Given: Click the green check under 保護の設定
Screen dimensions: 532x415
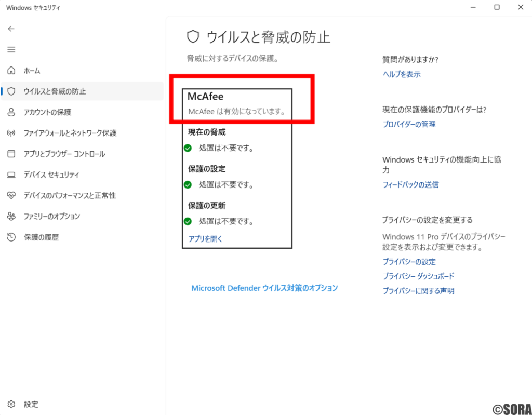Looking at the screenshot, I should pos(188,185).
